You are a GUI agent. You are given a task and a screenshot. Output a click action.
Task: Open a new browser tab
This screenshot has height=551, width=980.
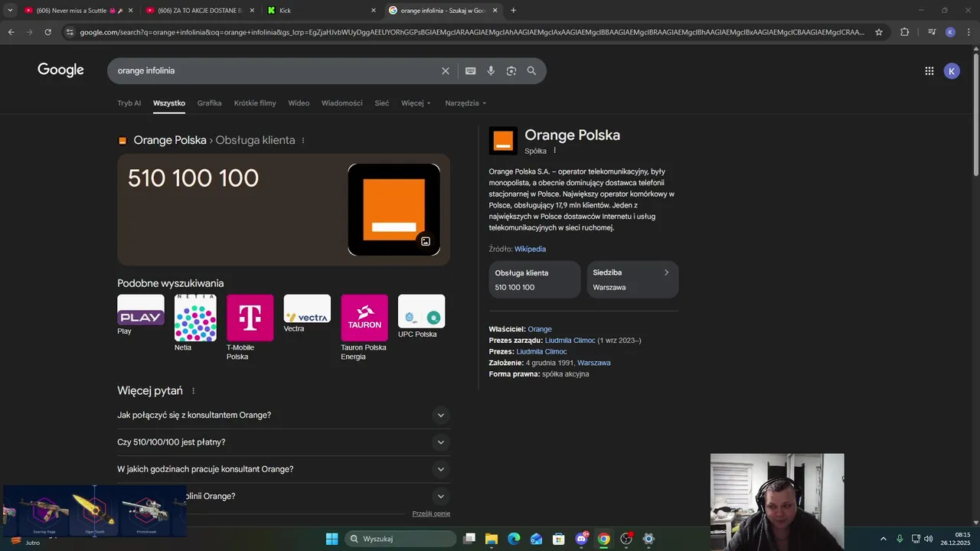[x=513, y=10]
